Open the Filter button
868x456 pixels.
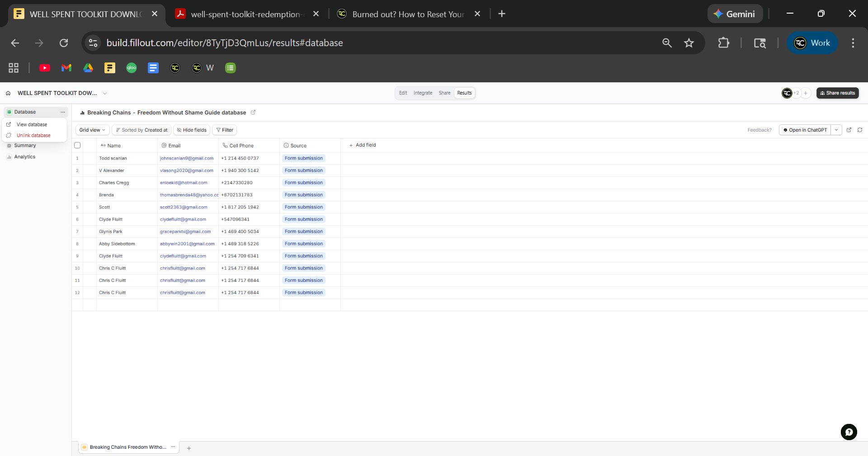pyautogui.click(x=225, y=130)
